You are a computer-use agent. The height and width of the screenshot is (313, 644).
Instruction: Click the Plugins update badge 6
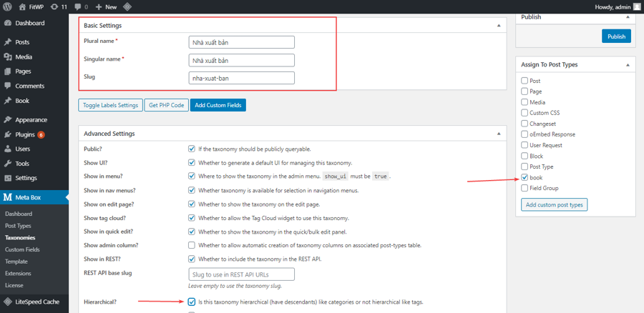point(41,134)
